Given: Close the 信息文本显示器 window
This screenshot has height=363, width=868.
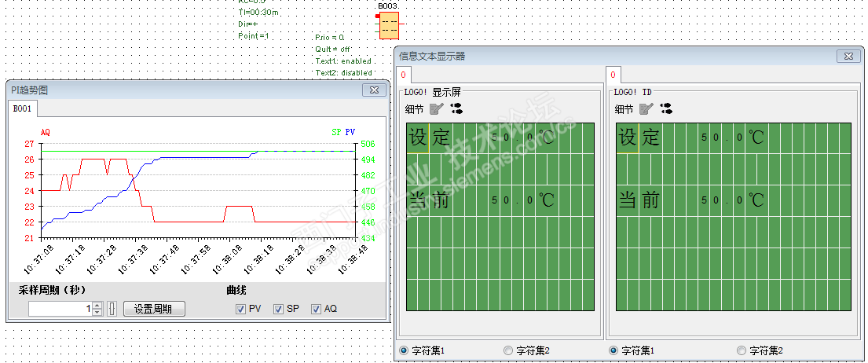Looking at the screenshot, I should pyautogui.click(x=848, y=56).
